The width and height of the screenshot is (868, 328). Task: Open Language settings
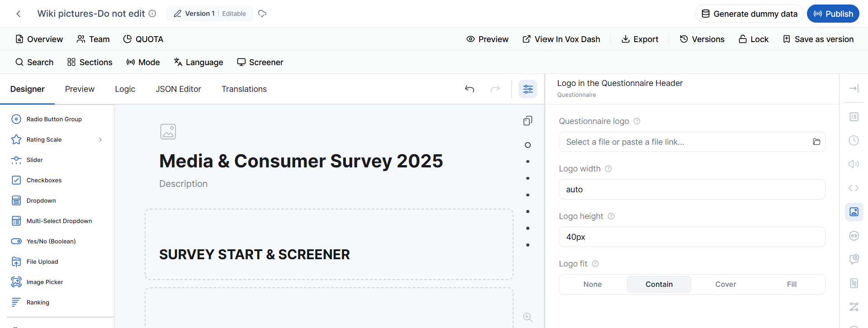[198, 62]
